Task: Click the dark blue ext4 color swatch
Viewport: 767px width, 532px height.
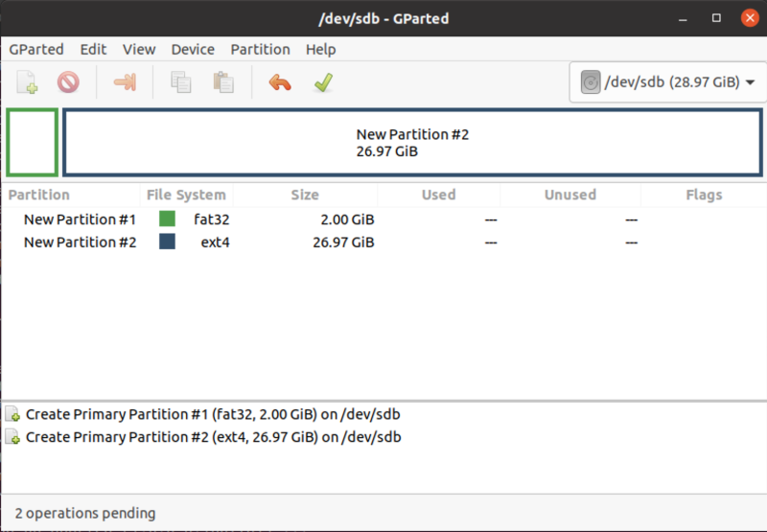Action: point(167,242)
